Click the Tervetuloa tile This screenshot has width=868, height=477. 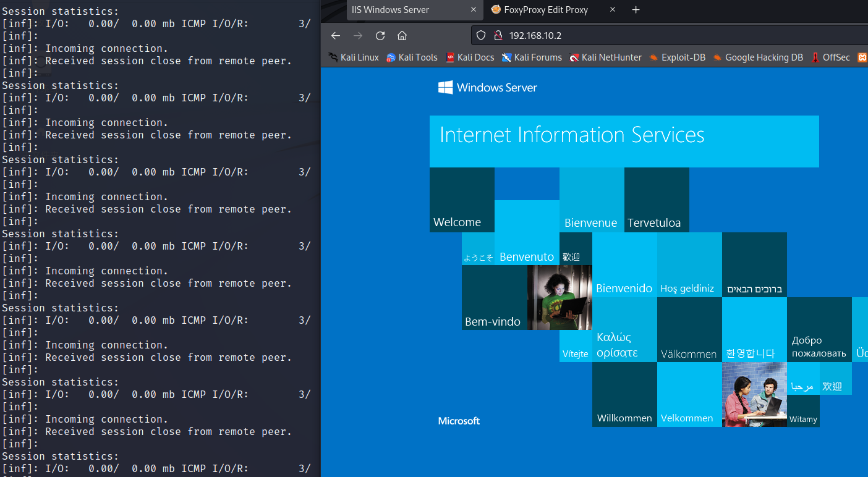(657, 200)
